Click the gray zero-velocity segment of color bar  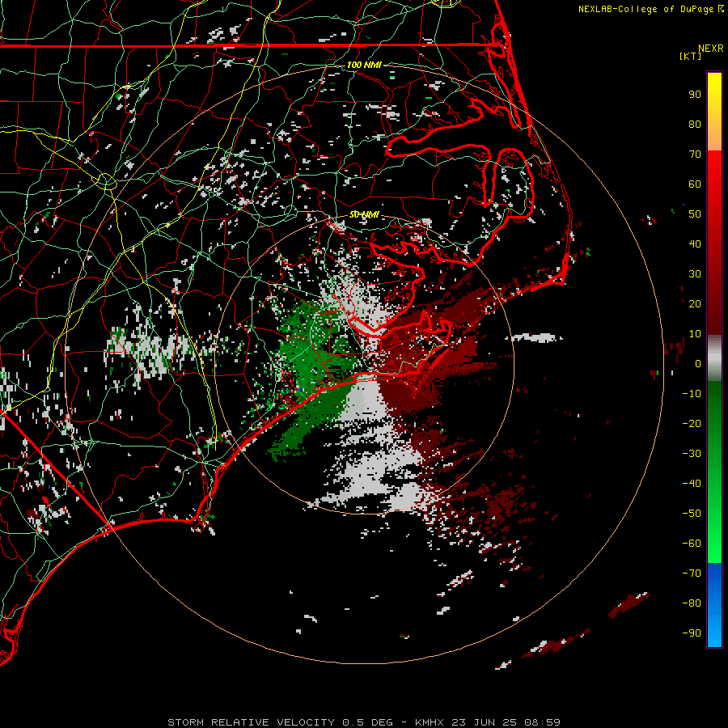714,358
